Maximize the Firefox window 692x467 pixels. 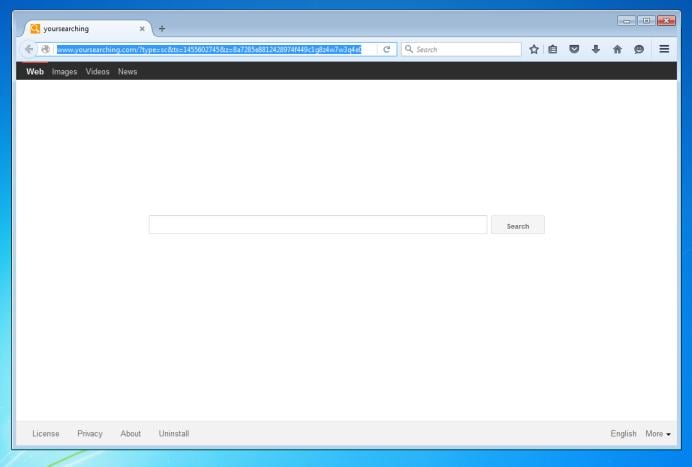point(647,20)
